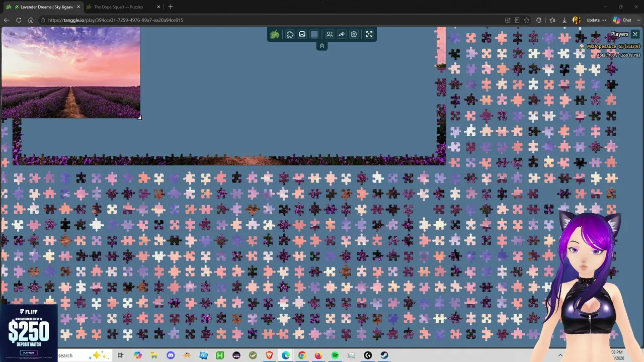Select MsDopesauce in the Players list
Viewport: 644px width, 362px height.
pos(605,46)
